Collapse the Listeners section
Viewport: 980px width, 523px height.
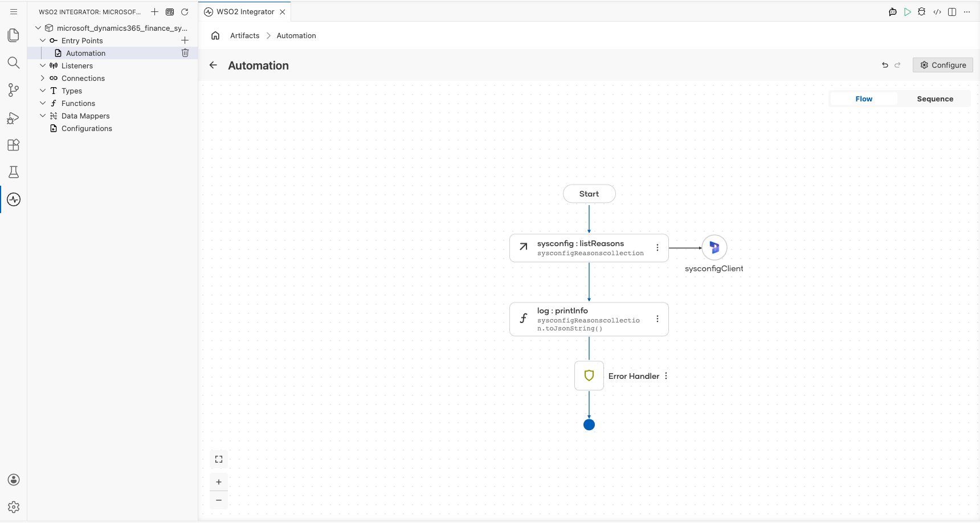(x=43, y=66)
